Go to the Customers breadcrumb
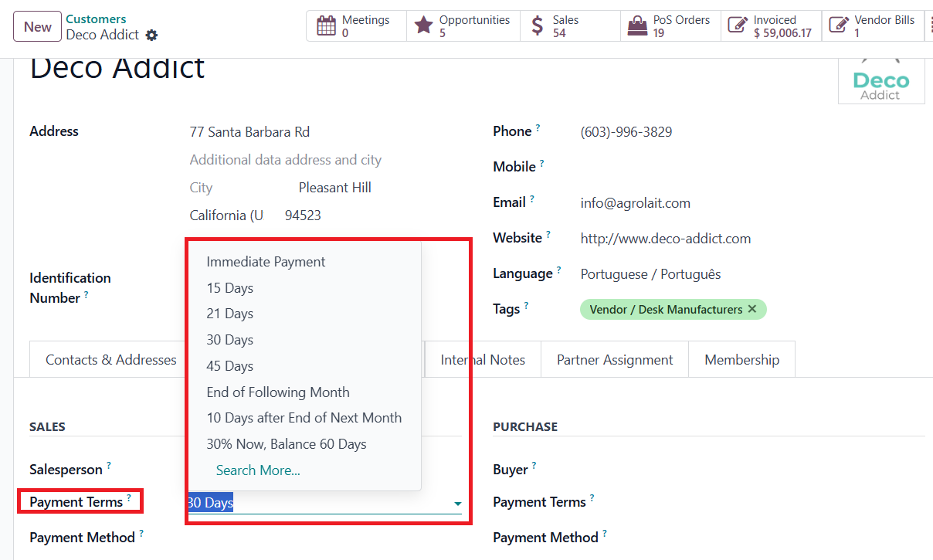The height and width of the screenshot is (560, 933). pos(96,19)
